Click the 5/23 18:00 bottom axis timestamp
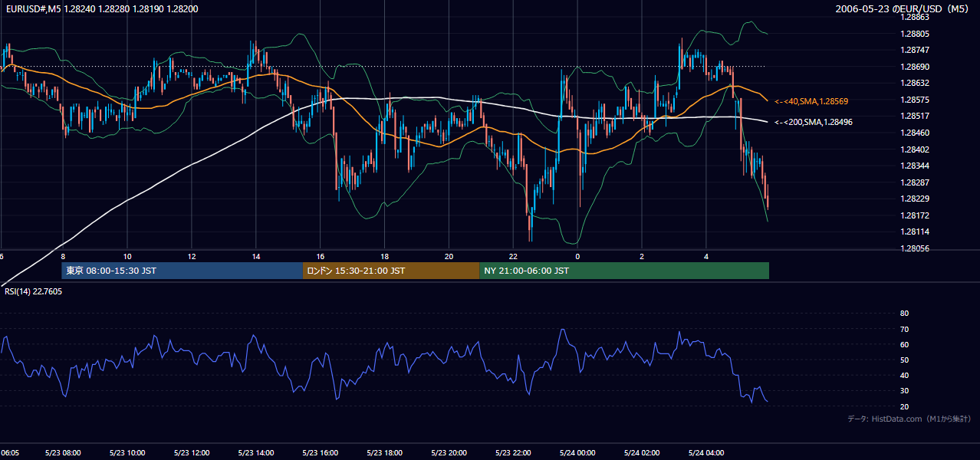The height and width of the screenshot is (460, 980). [385, 452]
